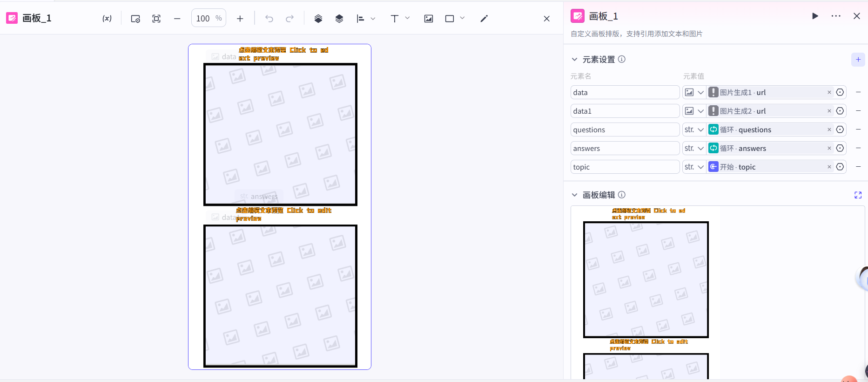Insert an image with the picture icon
The width and height of the screenshot is (868, 382).
[x=429, y=19]
